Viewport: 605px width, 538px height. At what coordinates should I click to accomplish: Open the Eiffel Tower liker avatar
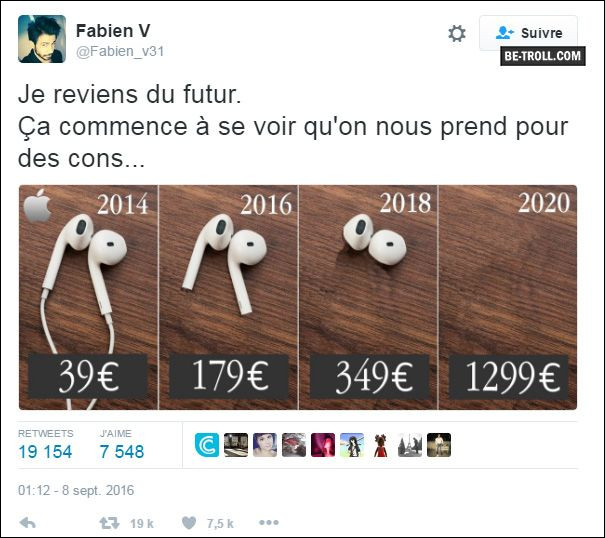[410, 445]
